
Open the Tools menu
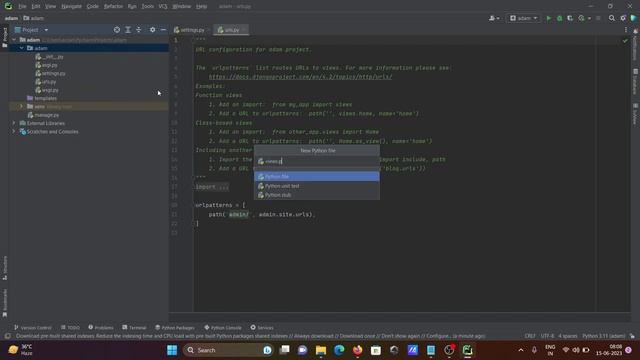[148, 7]
